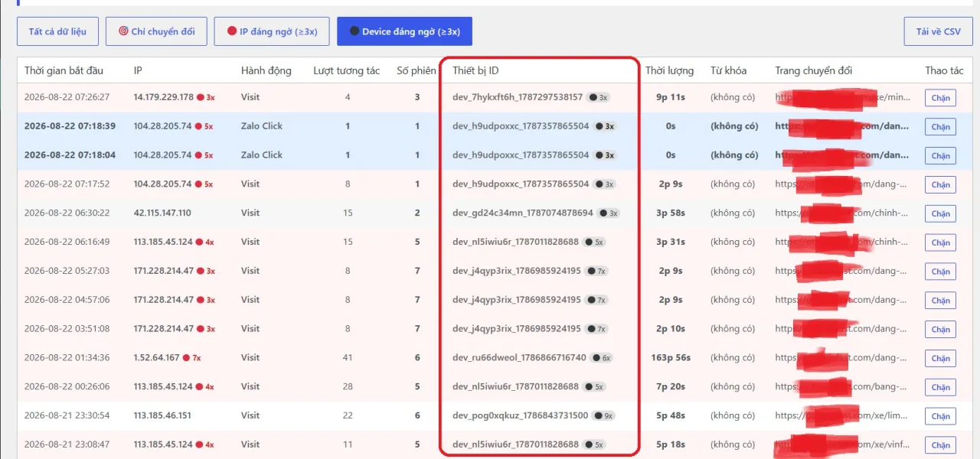The width and height of the screenshot is (980, 459).
Task: Click IP 171.228.214.47 in the 05:27:03 row
Action: click(164, 271)
